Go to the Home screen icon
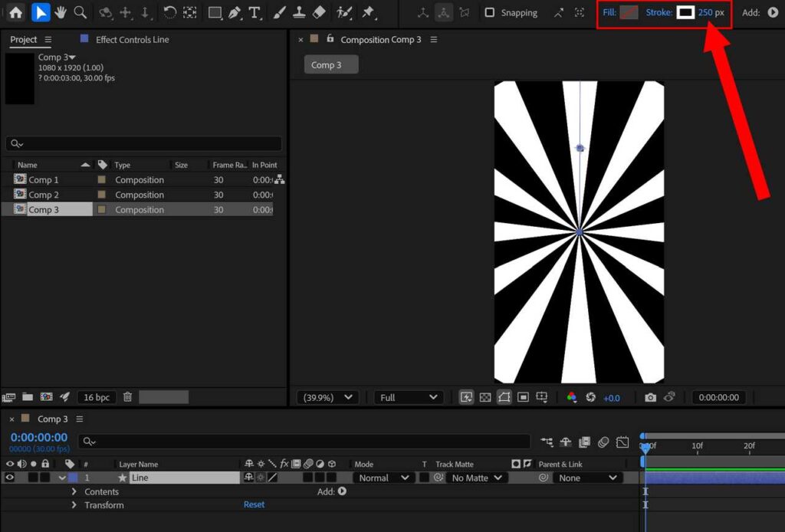Screen dimensions: 785x532 click(x=16, y=12)
